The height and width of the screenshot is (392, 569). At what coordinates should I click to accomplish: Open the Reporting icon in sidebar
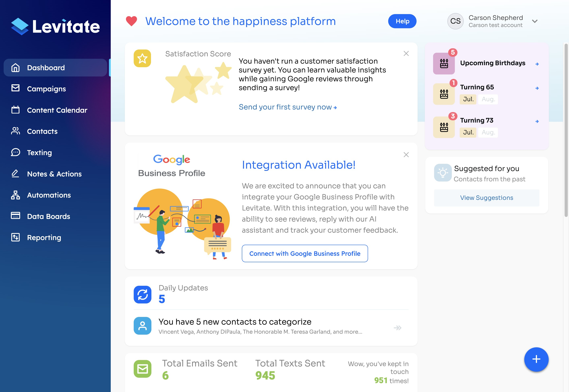[16, 237]
